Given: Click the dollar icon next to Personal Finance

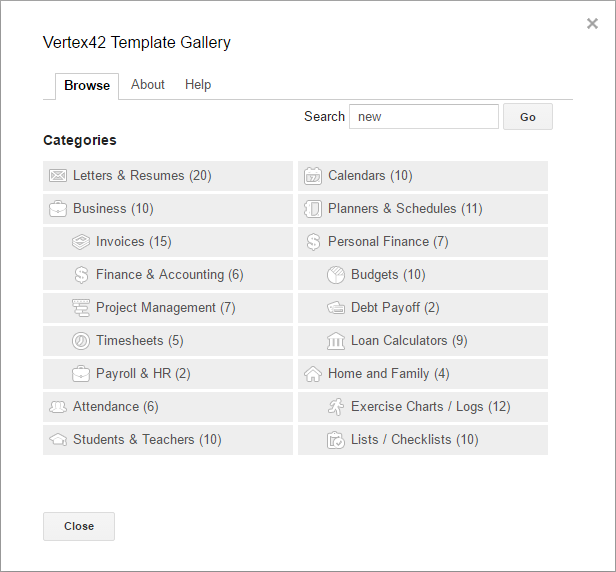Looking at the screenshot, I should point(313,242).
